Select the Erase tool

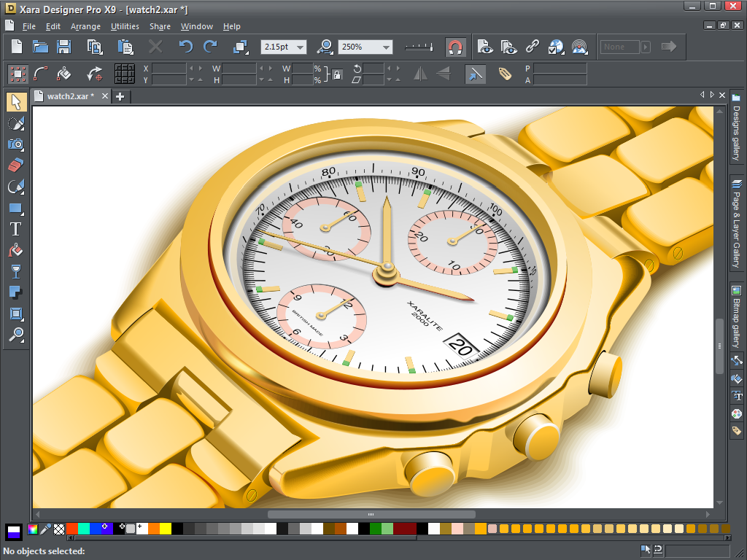click(x=16, y=166)
